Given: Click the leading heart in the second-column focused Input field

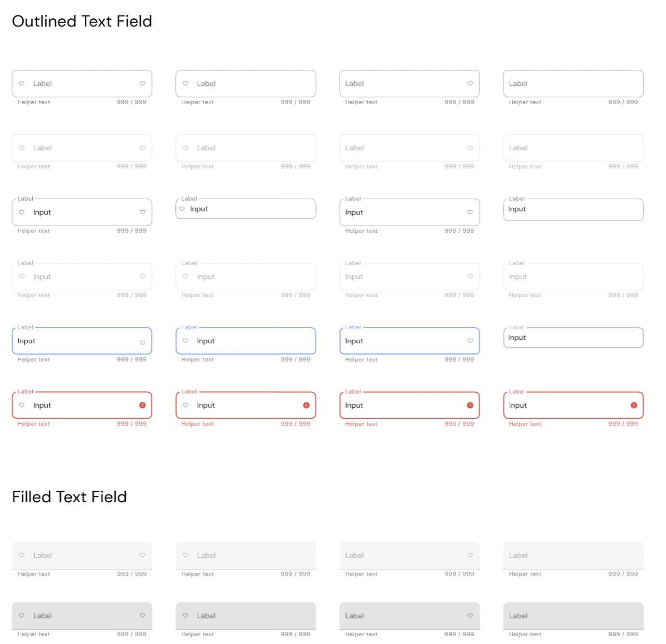Looking at the screenshot, I should point(185,341).
